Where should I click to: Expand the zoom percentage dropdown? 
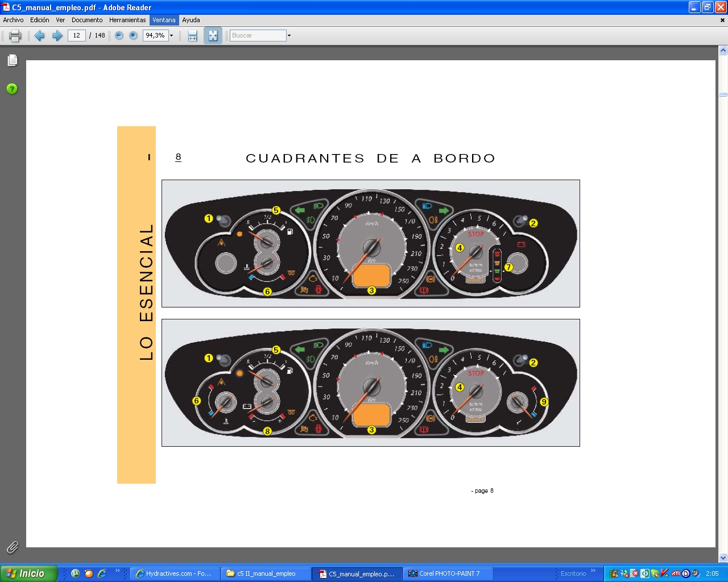[171, 36]
